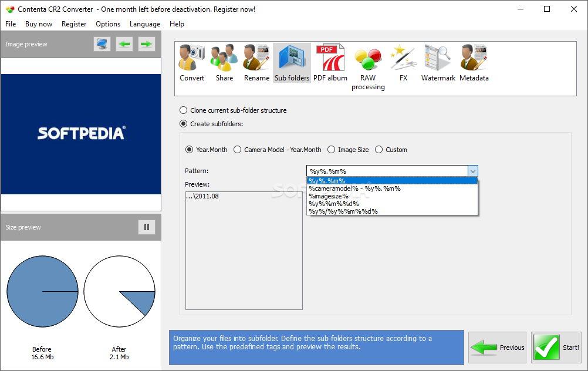This screenshot has width=588, height=371.
Task: Choose the Year.Month radio button
Action: [x=206, y=150]
